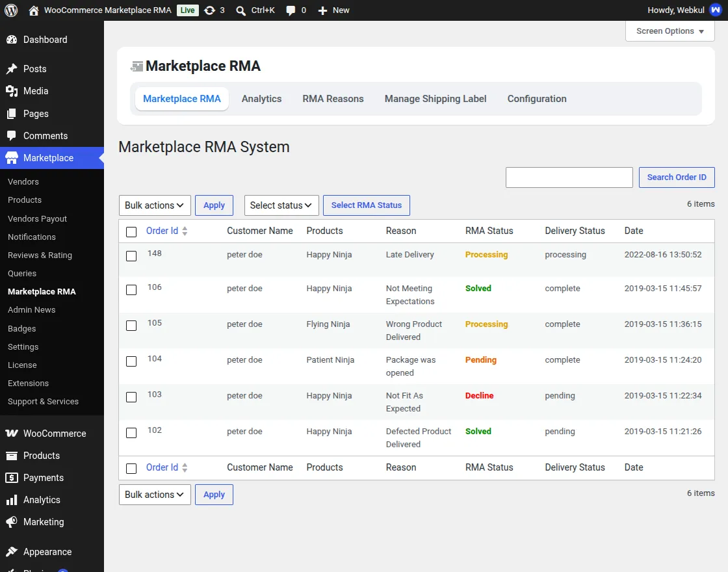Click the site home icon in admin bar
The height and width of the screenshot is (572, 728).
click(33, 10)
